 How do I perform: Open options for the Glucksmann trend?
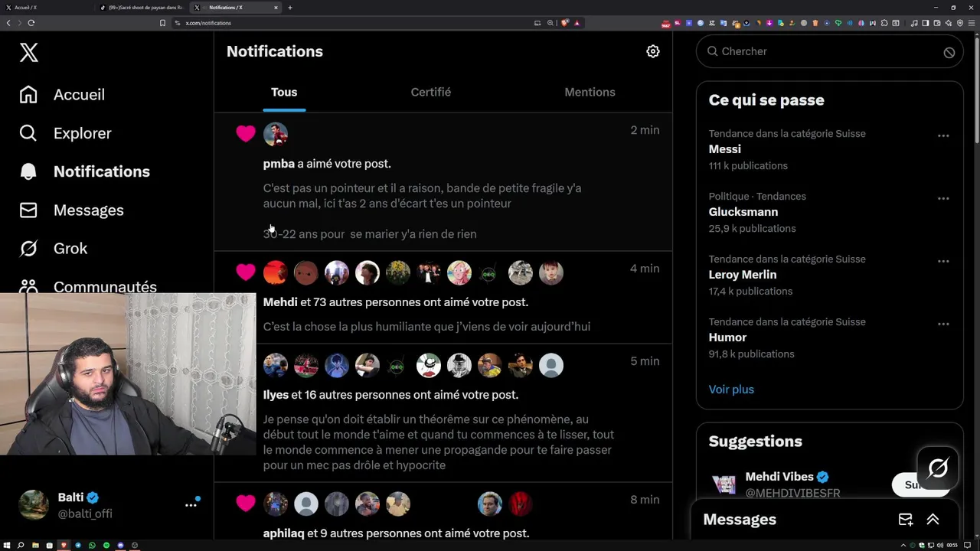[943, 198]
